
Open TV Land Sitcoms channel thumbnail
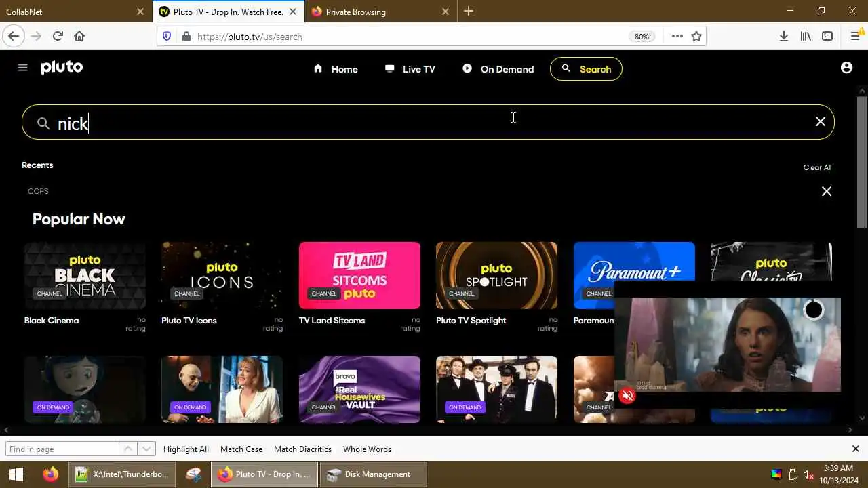click(359, 275)
